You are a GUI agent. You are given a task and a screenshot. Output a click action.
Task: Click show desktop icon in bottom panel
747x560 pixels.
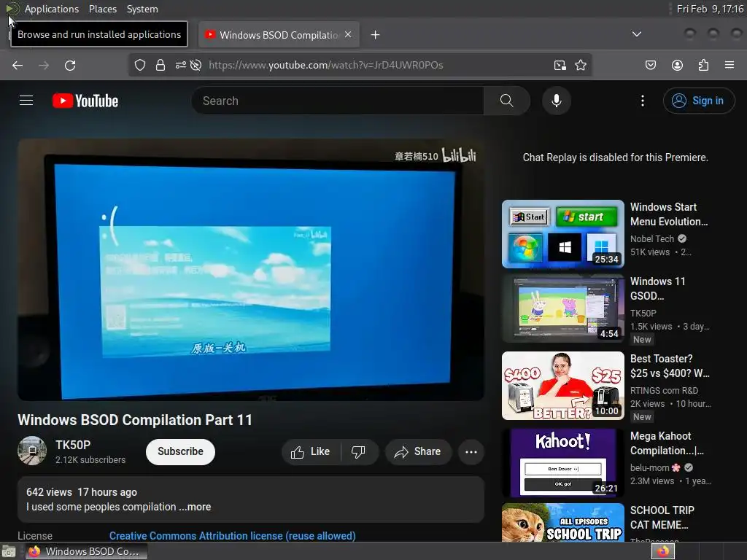click(8, 551)
